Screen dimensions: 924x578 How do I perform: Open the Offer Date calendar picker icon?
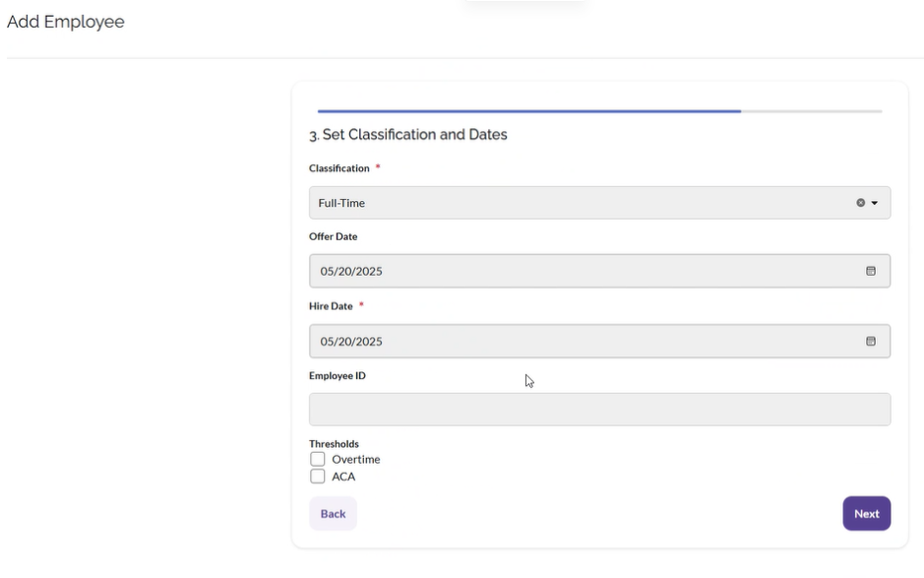tap(870, 271)
